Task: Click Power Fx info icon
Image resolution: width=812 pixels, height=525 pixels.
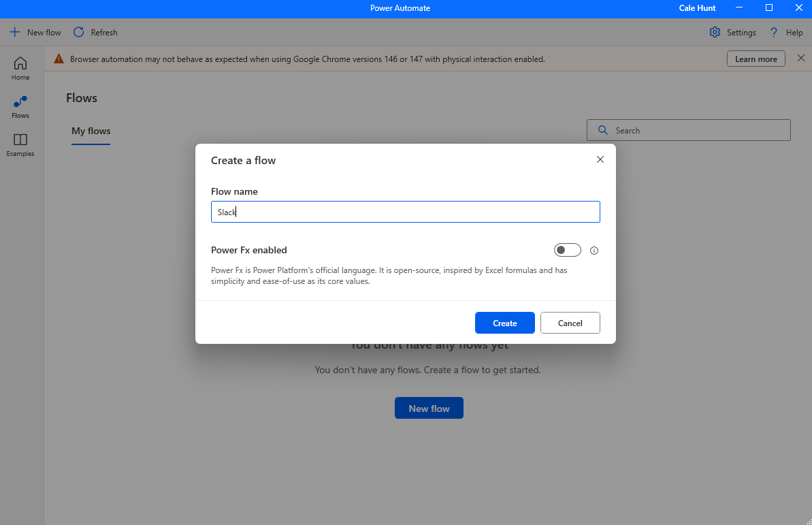Action: point(594,251)
